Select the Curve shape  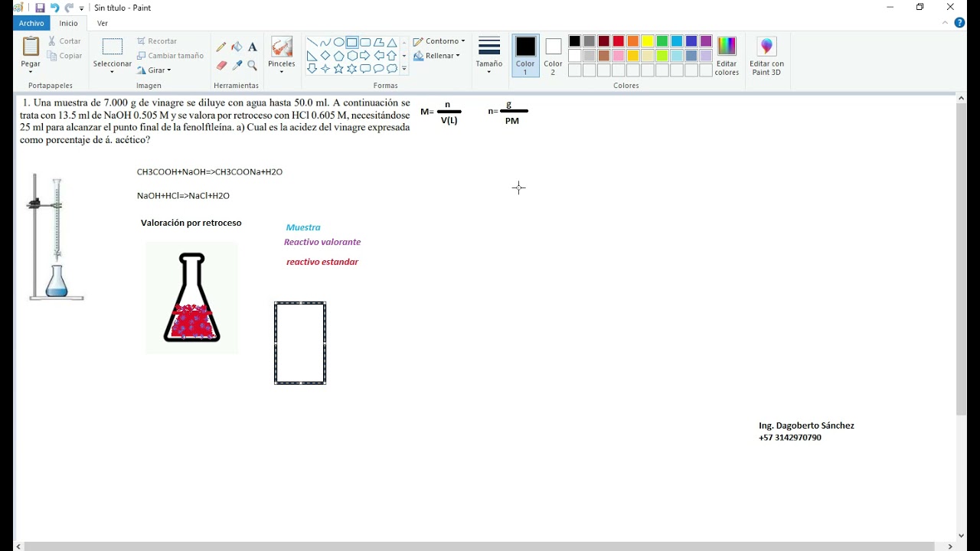(x=325, y=43)
